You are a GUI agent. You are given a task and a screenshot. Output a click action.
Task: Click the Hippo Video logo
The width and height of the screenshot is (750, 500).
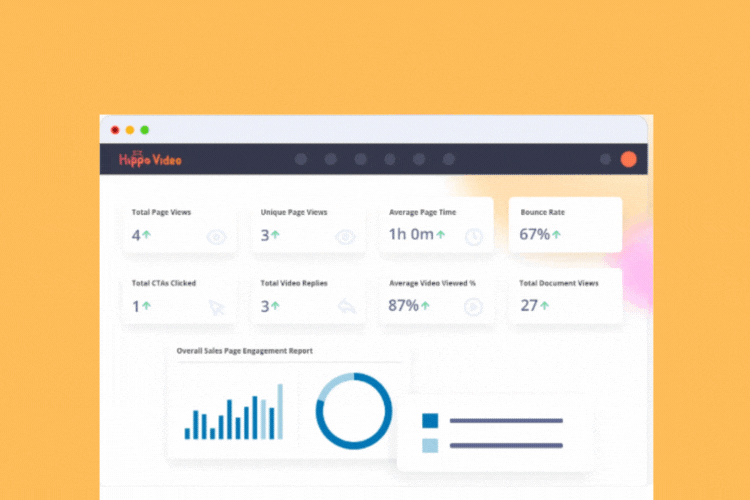click(150, 159)
